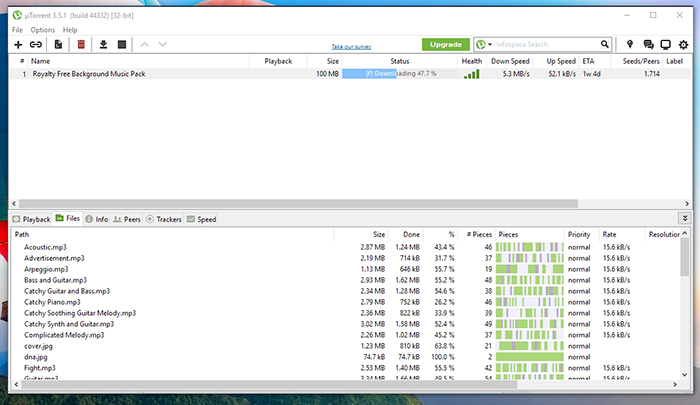Switch to the Trackers tab
The height and width of the screenshot is (405, 700).
click(x=163, y=219)
